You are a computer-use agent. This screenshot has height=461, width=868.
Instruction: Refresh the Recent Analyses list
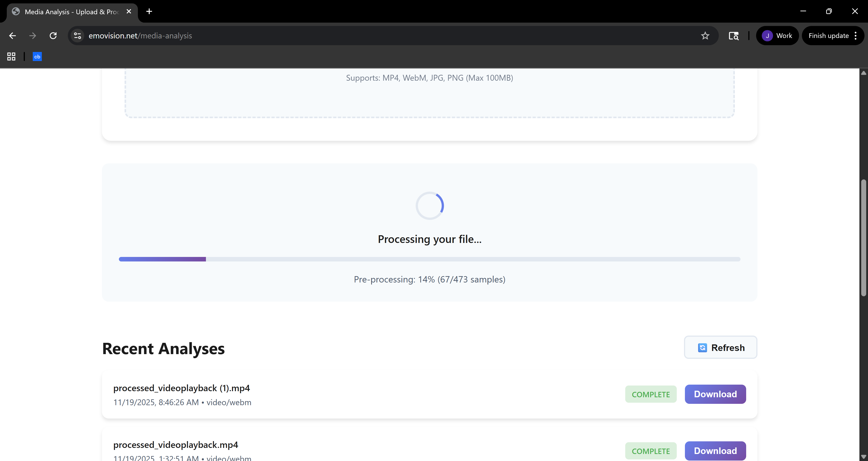tap(720, 347)
